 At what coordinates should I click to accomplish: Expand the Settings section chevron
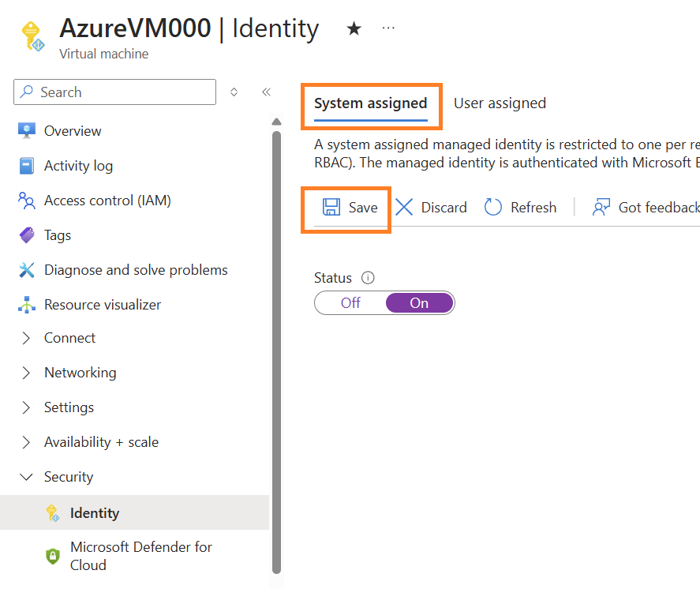click(26, 407)
